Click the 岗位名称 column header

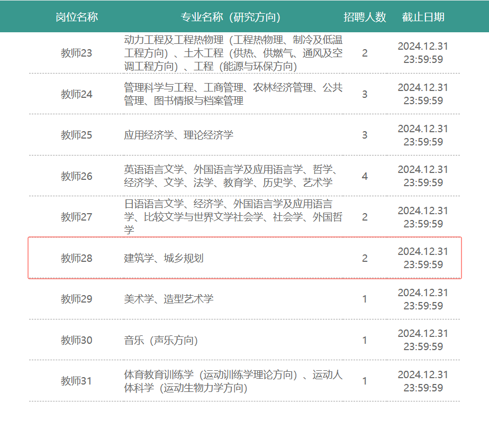pos(77,17)
